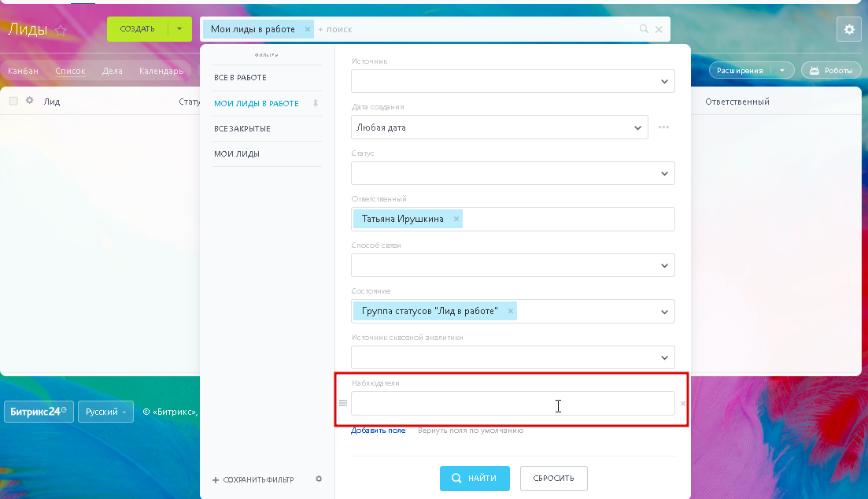Open the 'Любая дата' date dropdown

pos(500,128)
